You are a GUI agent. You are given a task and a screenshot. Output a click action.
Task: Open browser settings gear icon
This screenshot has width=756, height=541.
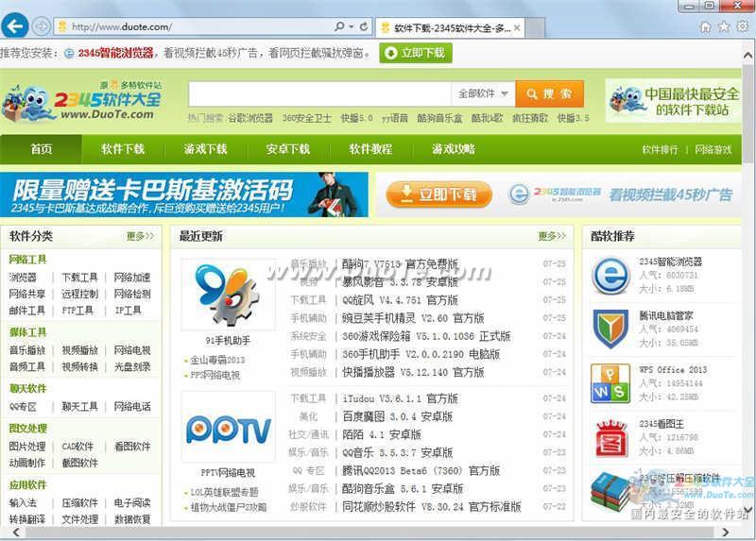tap(743, 27)
